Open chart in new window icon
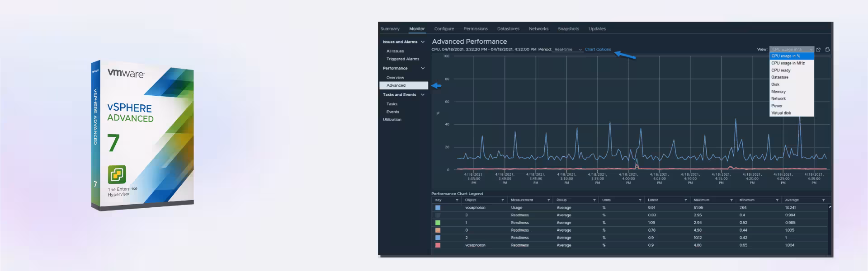The height and width of the screenshot is (271, 868). pos(818,50)
